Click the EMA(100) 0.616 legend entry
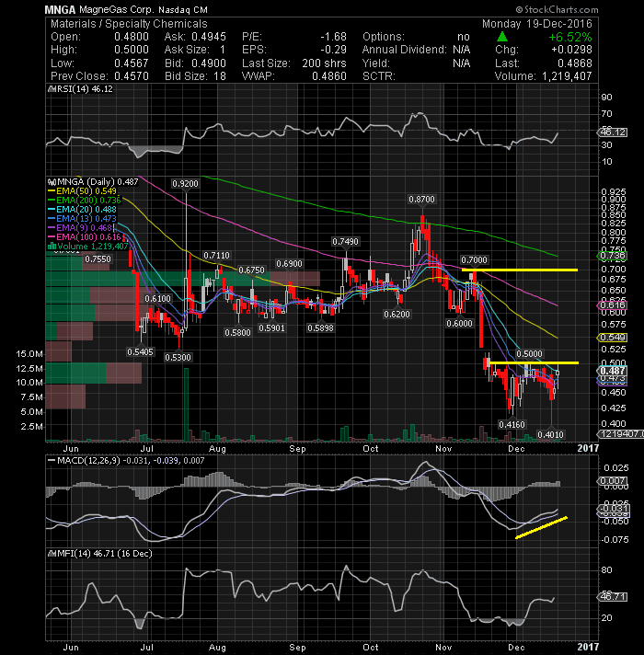644x655 pixels. (85, 236)
